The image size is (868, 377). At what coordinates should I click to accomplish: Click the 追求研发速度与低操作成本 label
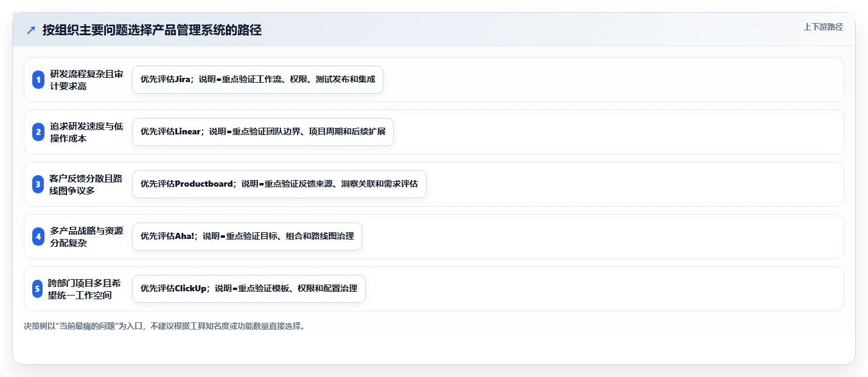86,132
